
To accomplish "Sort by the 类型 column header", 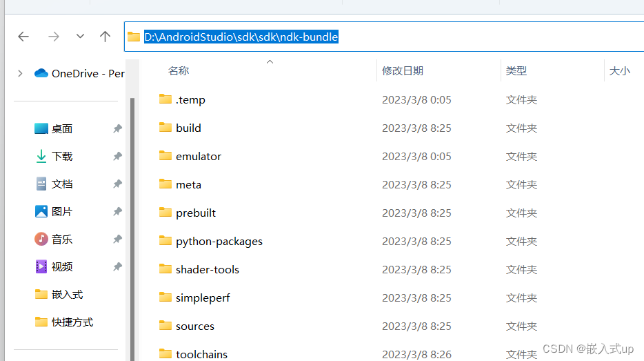I will [516, 70].
